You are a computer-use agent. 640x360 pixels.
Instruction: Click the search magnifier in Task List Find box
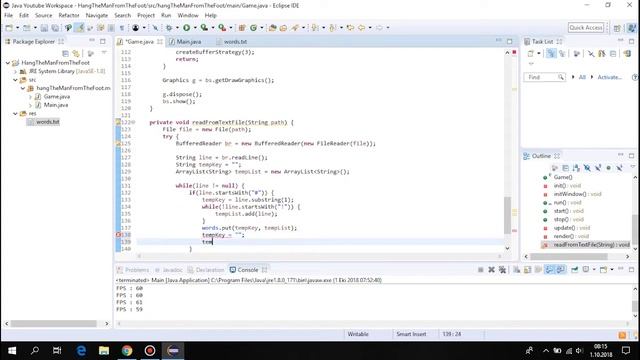click(x=561, y=77)
